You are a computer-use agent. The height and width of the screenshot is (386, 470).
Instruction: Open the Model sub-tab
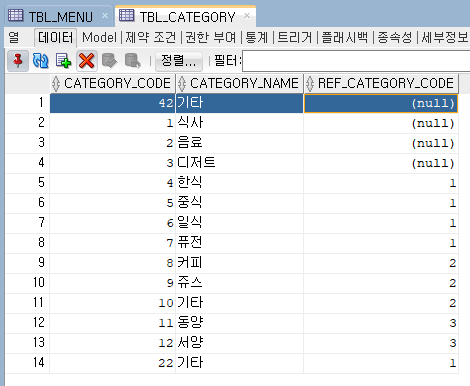(99, 37)
